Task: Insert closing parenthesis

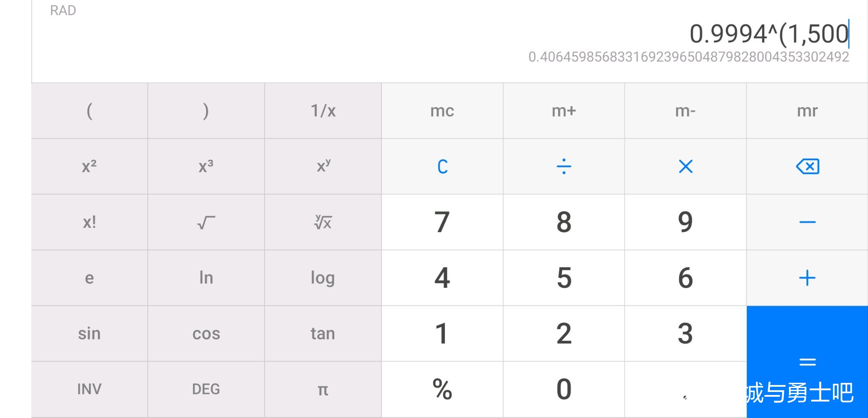Action: click(x=206, y=111)
